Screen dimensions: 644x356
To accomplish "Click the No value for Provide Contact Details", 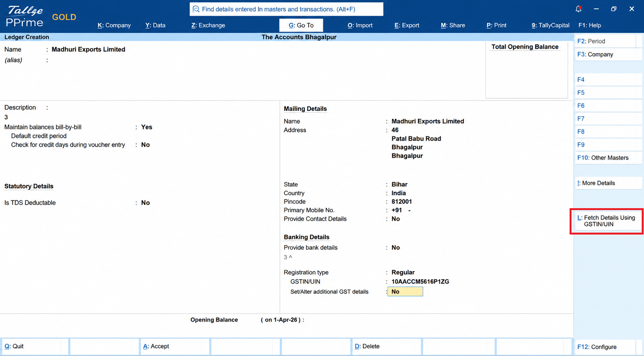I will click(396, 219).
